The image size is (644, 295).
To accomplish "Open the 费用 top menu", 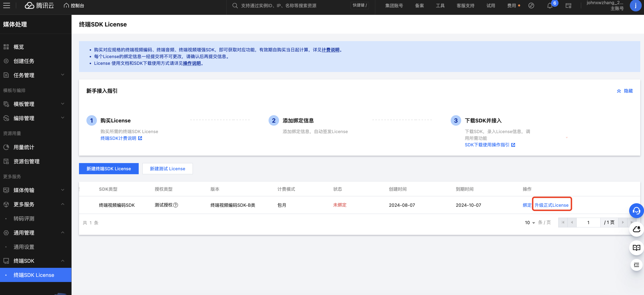I will (x=511, y=6).
